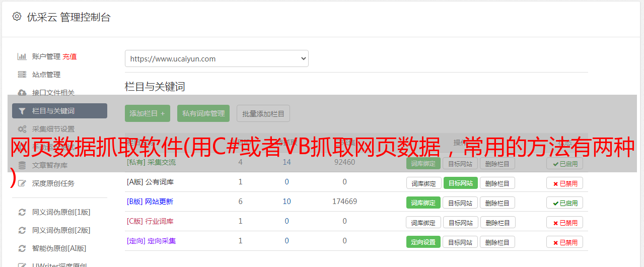Click green 目标网站 in 公有词库 row
The height and width of the screenshot is (267, 644).
tap(460, 183)
